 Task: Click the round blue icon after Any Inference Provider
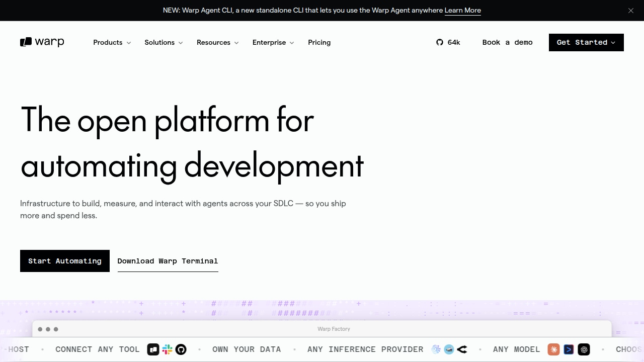tap(449, 349)
